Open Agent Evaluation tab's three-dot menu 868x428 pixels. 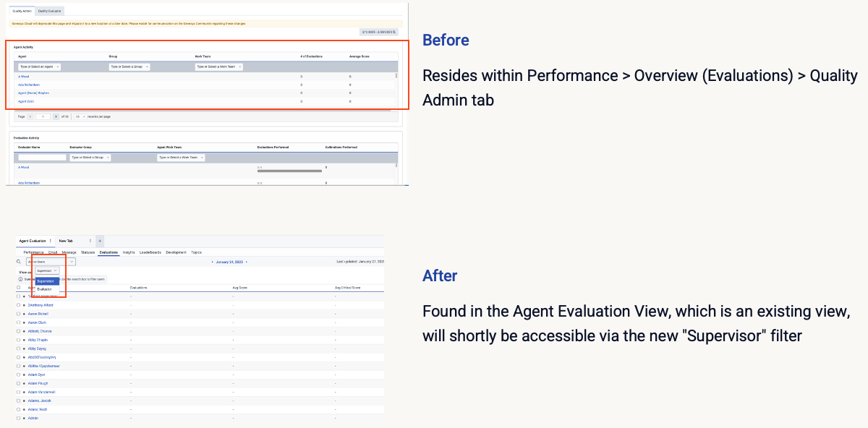50,241
